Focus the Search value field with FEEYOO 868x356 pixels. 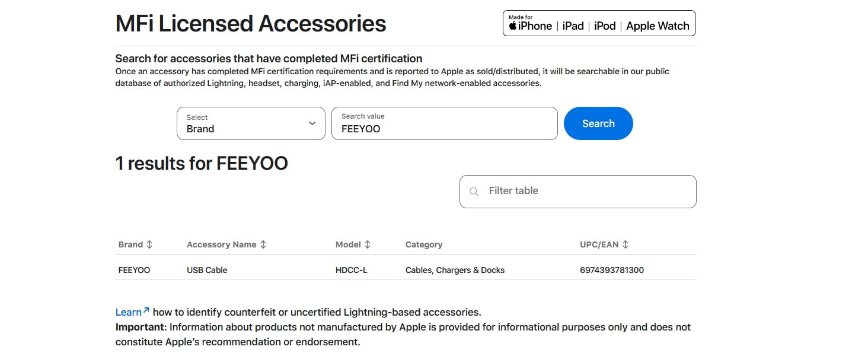pos(444,123)
